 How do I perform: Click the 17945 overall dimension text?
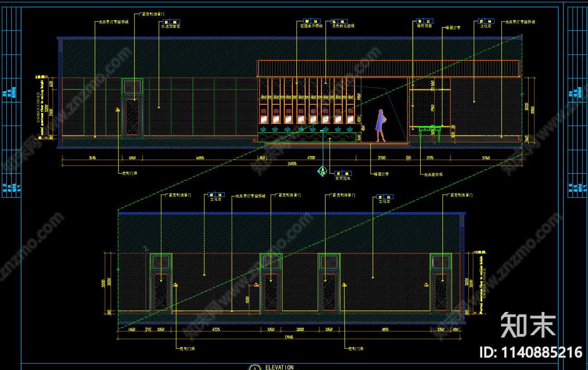click(288, 336)
